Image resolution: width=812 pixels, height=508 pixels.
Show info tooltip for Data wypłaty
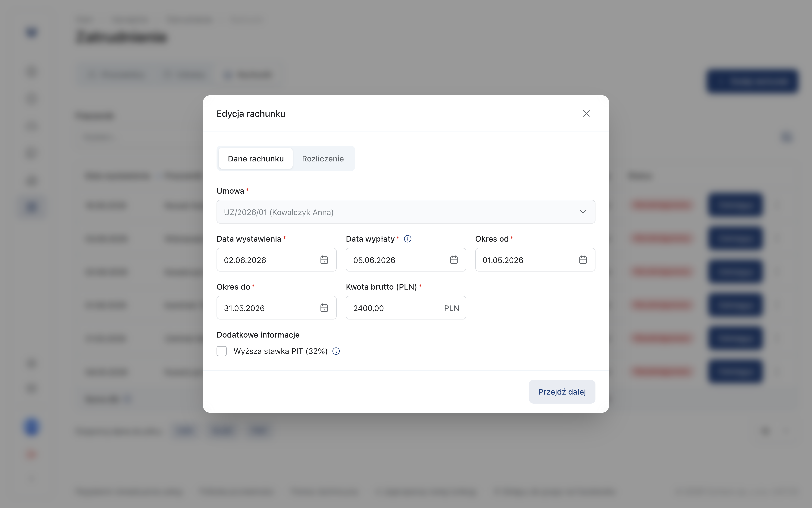[x=408, y=239]
